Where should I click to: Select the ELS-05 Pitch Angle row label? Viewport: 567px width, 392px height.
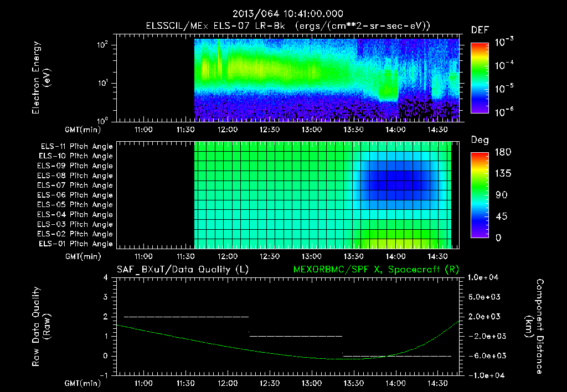[75, 205]
